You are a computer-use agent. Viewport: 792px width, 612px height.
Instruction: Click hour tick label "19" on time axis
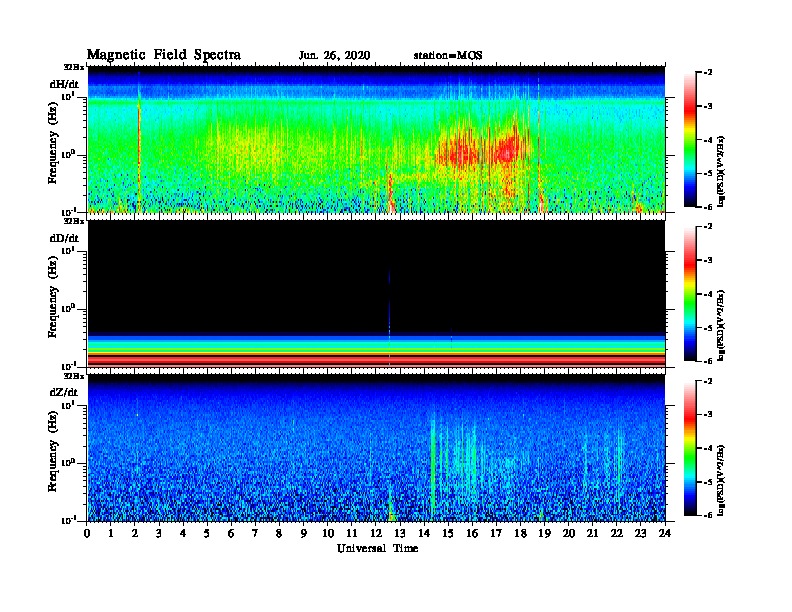[x=544, y=533]
